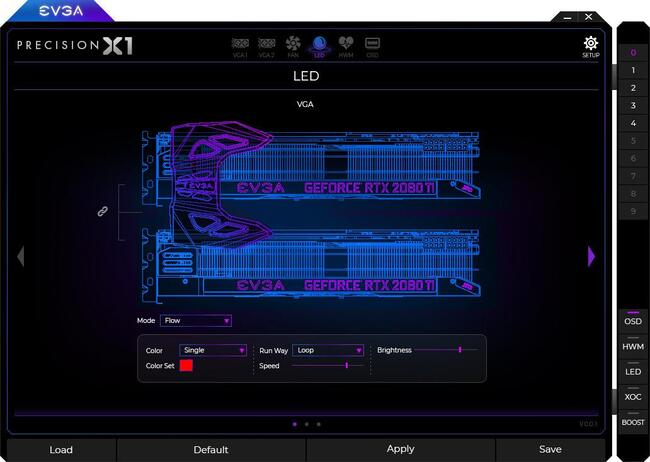Click the Save button
The width and height of the screenshot is (650, 462).
[550, 449]
